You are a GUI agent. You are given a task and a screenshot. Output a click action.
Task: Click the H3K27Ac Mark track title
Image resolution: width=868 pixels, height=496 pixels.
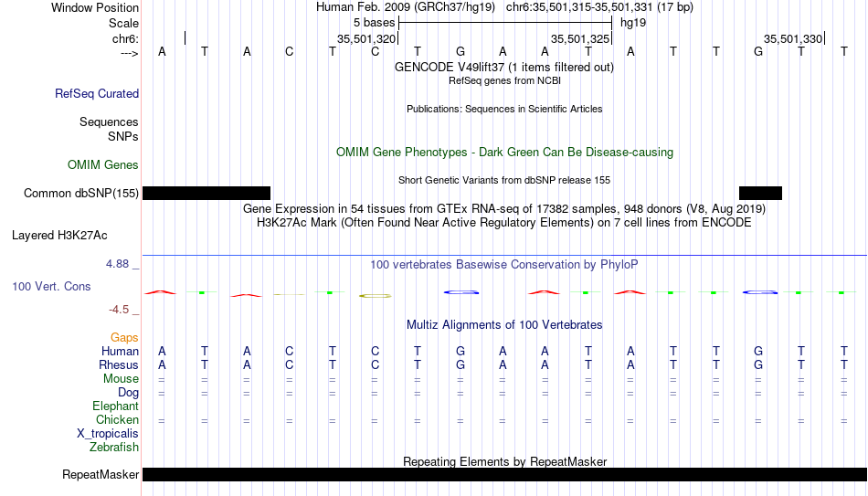(504, 223)
